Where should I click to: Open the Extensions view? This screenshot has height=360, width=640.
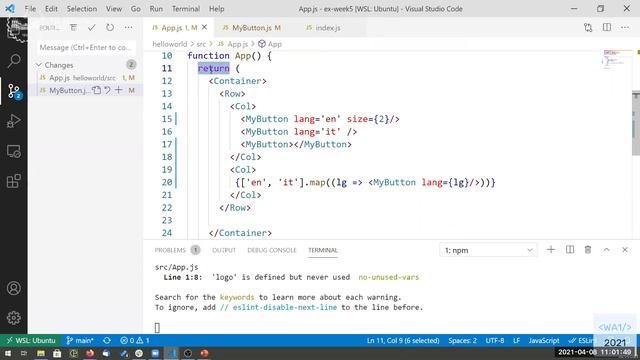[x=14, y=181]
